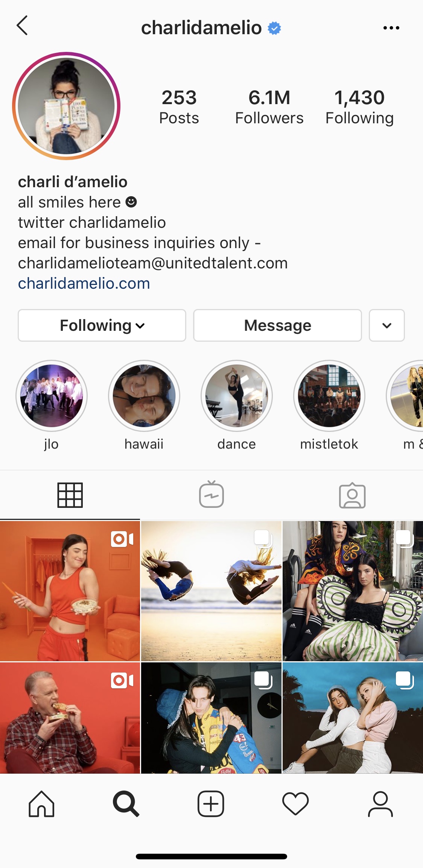Go to the Home feed icon
423x868 pixels.
[x=41, y=804]
